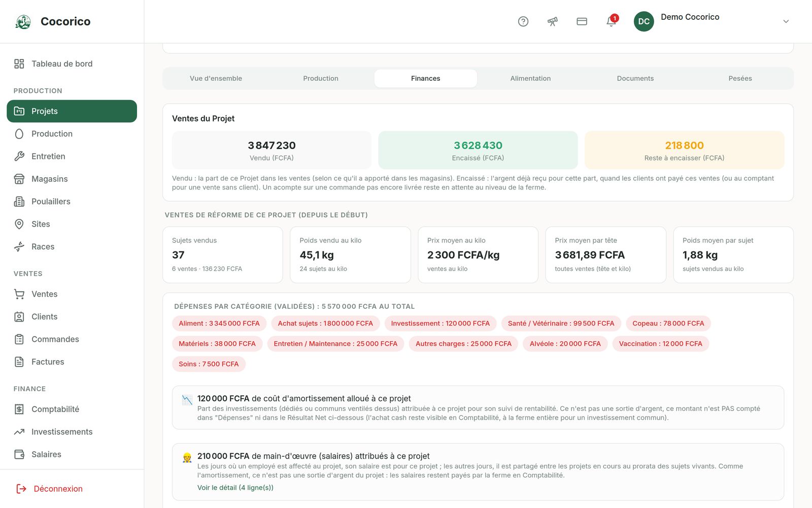Click the Aliment : 3 345 000 FCFA chip
Image resolution: width=812 pixels, height=508 pixels.
pyautogui.click(x=219, y=323)
